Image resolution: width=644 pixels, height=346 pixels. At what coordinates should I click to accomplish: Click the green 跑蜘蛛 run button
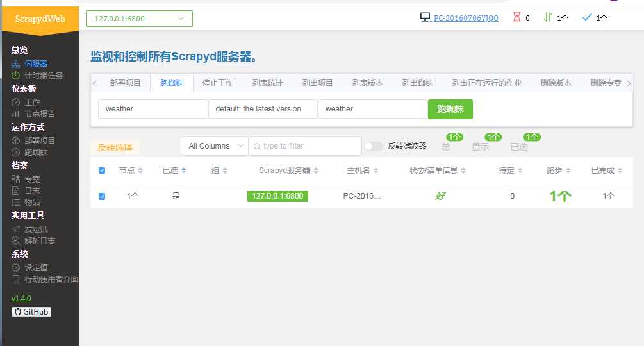point(450,109)
